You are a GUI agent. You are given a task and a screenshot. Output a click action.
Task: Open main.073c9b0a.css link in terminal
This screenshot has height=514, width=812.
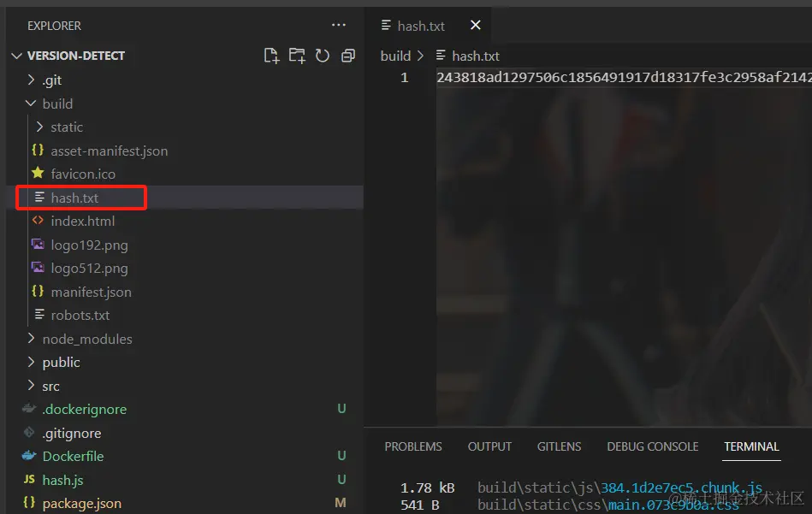[673, 505]
